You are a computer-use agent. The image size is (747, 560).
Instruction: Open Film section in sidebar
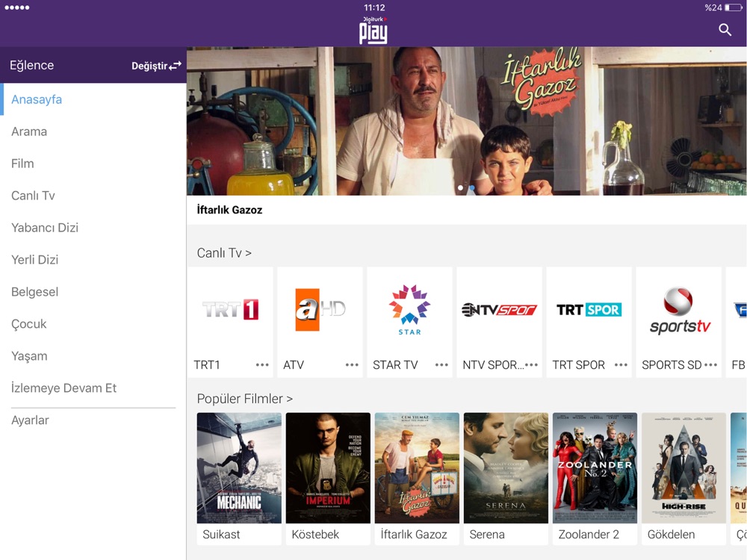point(93,164)
